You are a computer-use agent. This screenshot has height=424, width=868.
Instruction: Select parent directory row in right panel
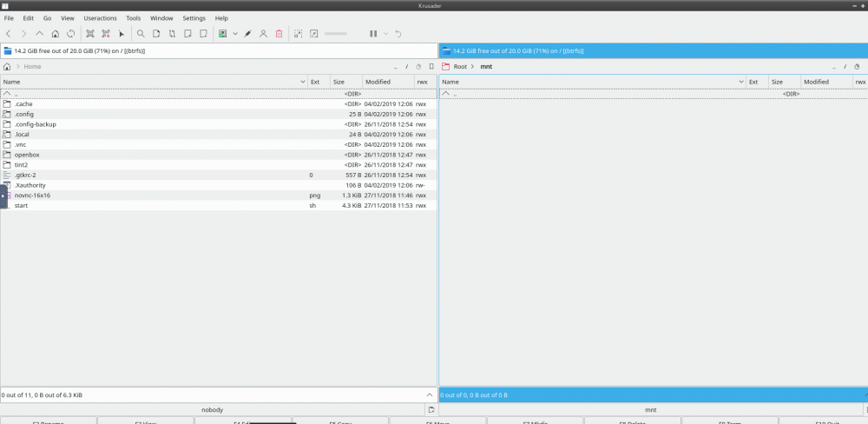coord(654,94)
